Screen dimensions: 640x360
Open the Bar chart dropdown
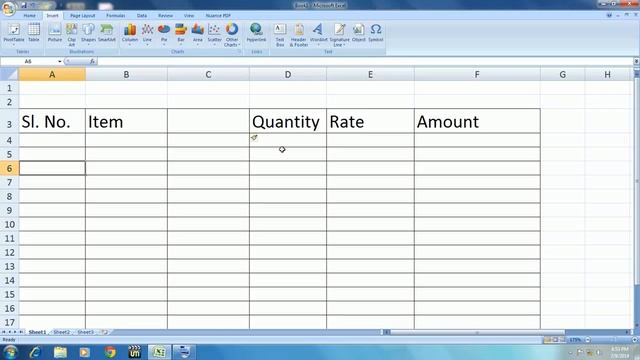click(x=181, y=35)
